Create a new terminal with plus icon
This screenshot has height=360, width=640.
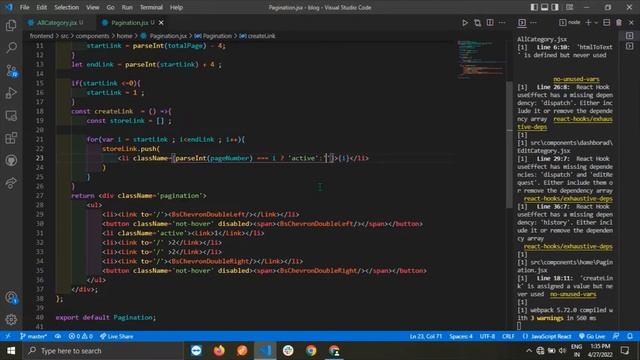coord(588,23)
